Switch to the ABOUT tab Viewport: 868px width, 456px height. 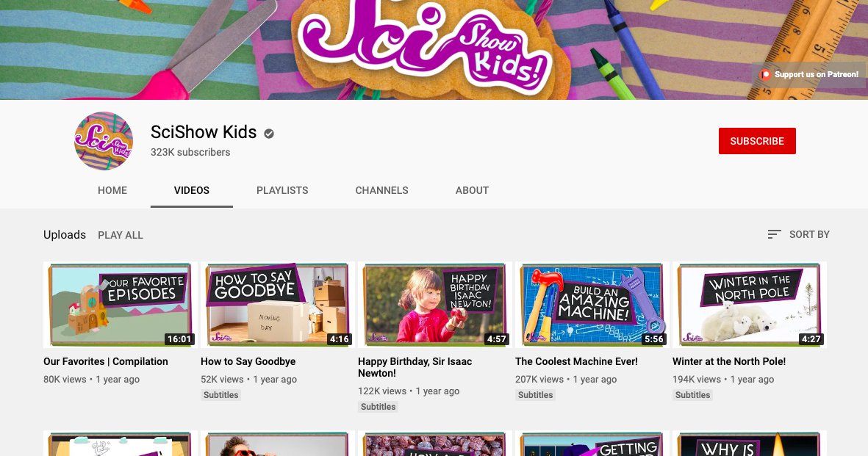[x=472, y=190]
